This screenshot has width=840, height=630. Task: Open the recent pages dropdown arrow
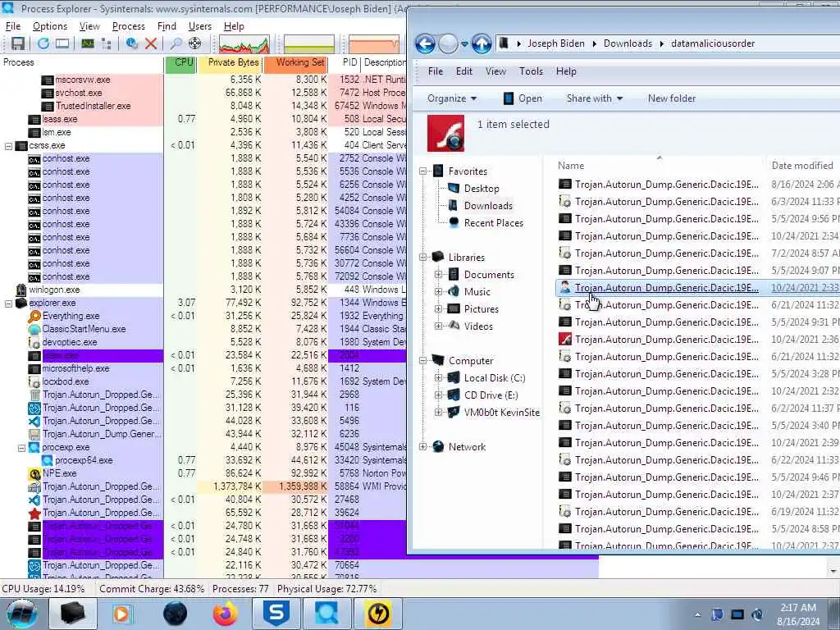pos(464,44)
